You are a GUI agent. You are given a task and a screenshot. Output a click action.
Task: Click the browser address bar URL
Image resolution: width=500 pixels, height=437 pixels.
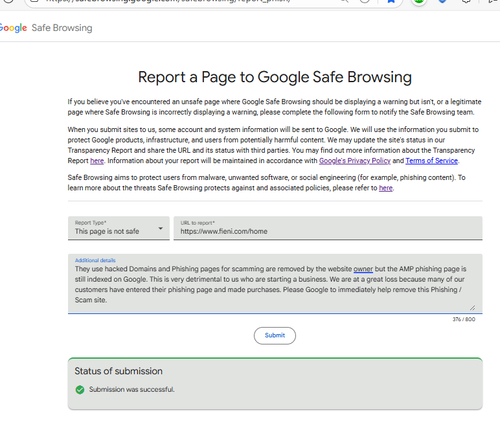[167, 1]
